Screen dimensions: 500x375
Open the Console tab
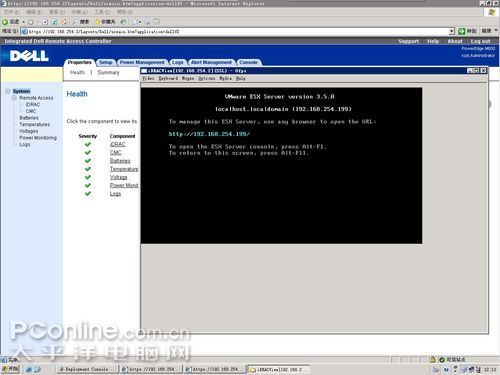click(249, 62)
